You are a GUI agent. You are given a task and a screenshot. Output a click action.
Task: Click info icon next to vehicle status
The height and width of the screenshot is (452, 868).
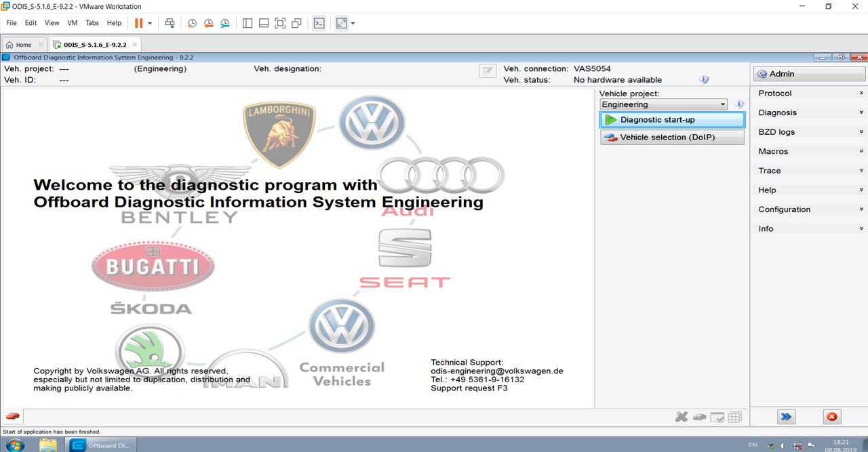click(704, 80)
